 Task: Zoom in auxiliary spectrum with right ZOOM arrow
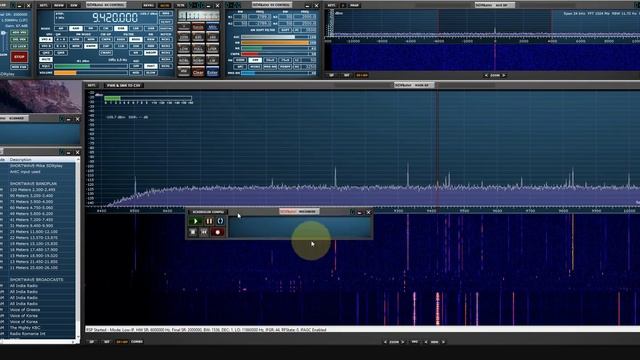(504, 75)
